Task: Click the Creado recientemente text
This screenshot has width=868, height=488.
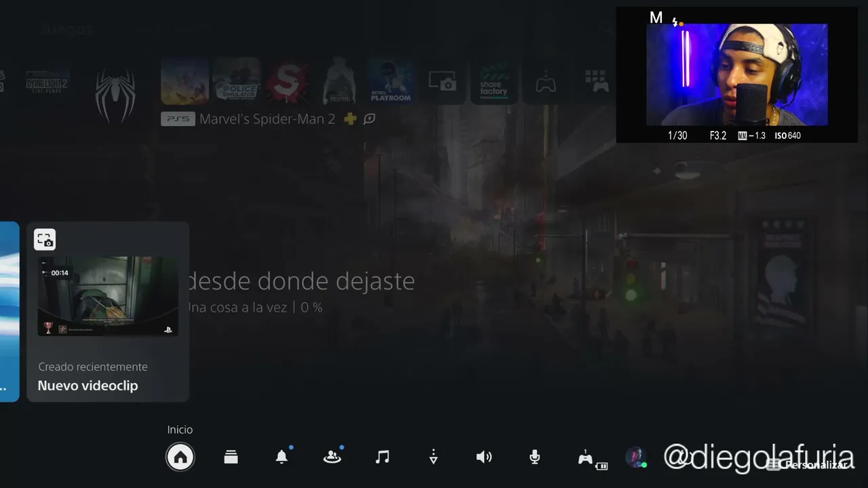Action: pos(93,367)
